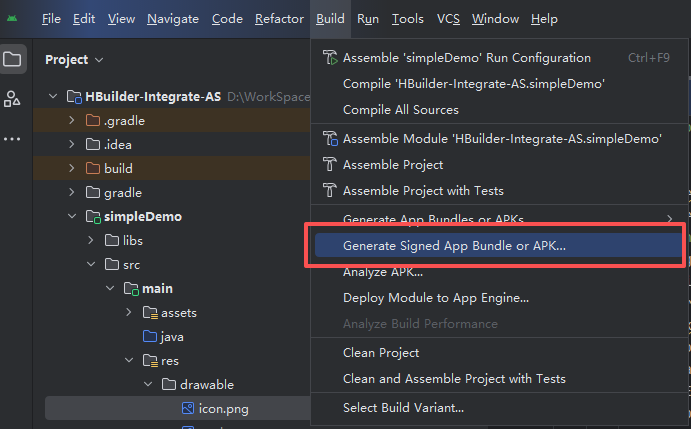The height and width of the screenshot is (429, 691).
Task: Open Generate App Bundles or APKs submenu arrow
Action: pos(670,219)
